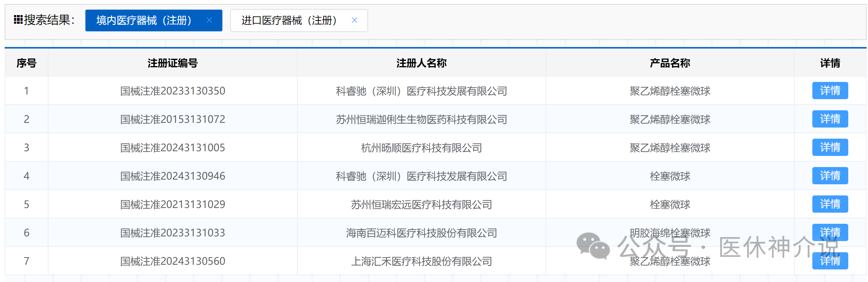The height and width of the screenshot is (282, 868).
Task: Open 详情 for 国械注准20243130560
Action: [830, 261]
